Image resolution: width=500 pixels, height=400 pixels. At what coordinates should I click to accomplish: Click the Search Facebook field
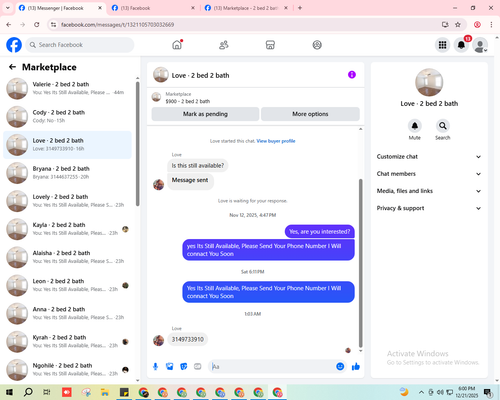point(80,45)
